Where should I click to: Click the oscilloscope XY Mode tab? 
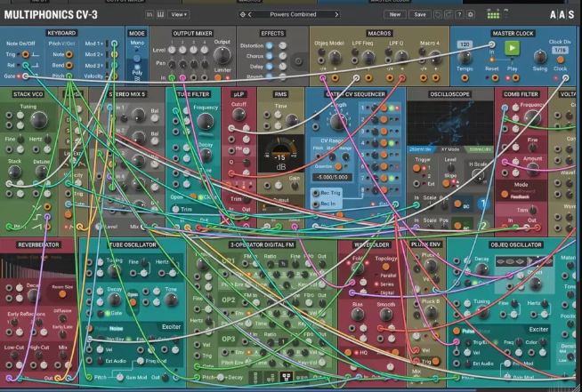(x=450, y=149)
